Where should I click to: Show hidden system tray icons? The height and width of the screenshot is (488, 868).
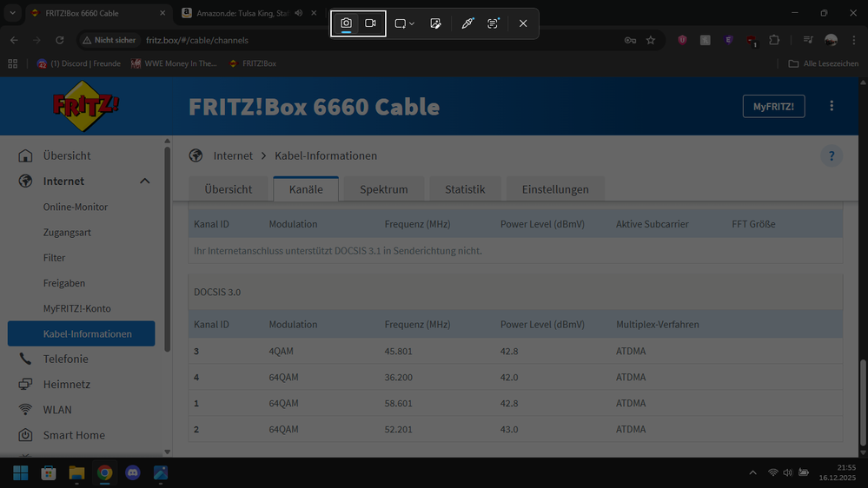pyautogui.click(x=752, y=472)
